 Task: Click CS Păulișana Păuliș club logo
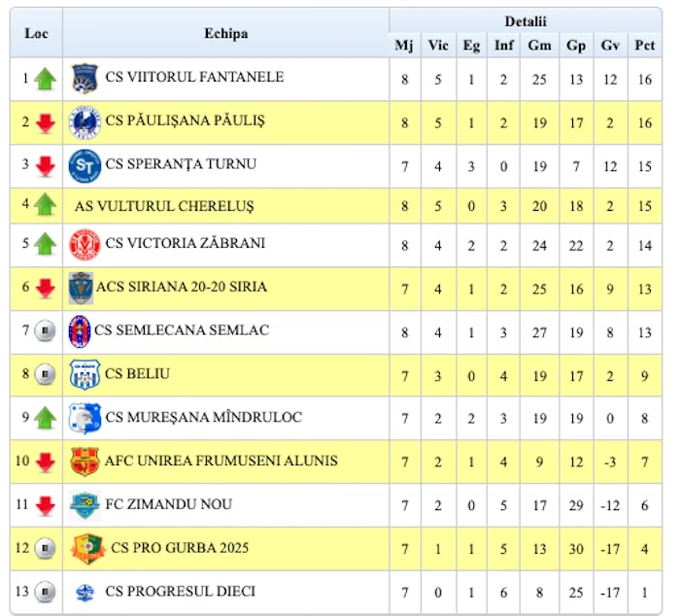[x=85, y=121]
